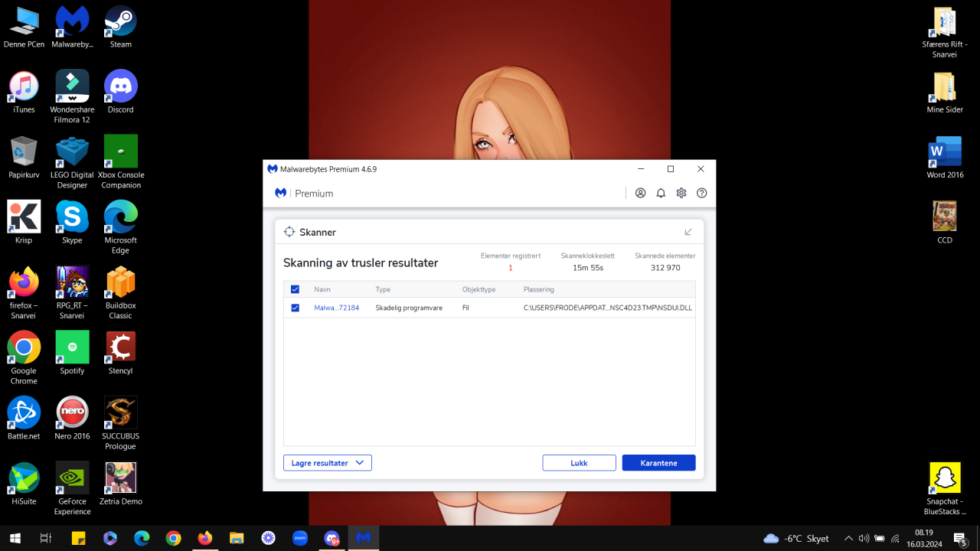Toggle the select-all checkbox in header
This screenshot has height=551, width=980.
click(296, 290)
